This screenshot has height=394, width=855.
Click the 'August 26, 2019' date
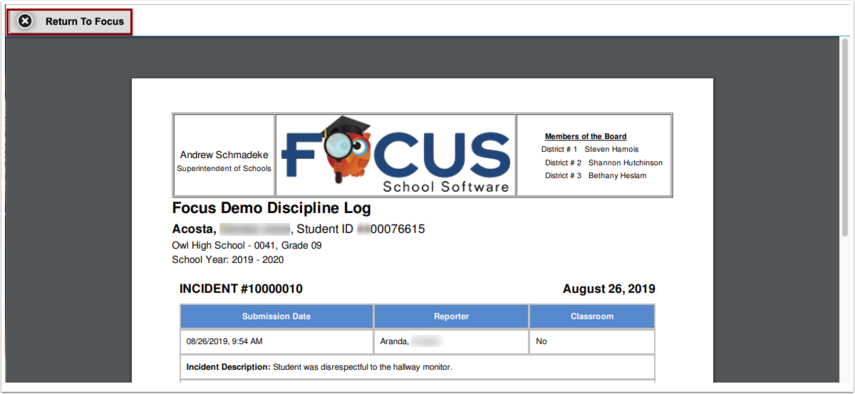609,289
